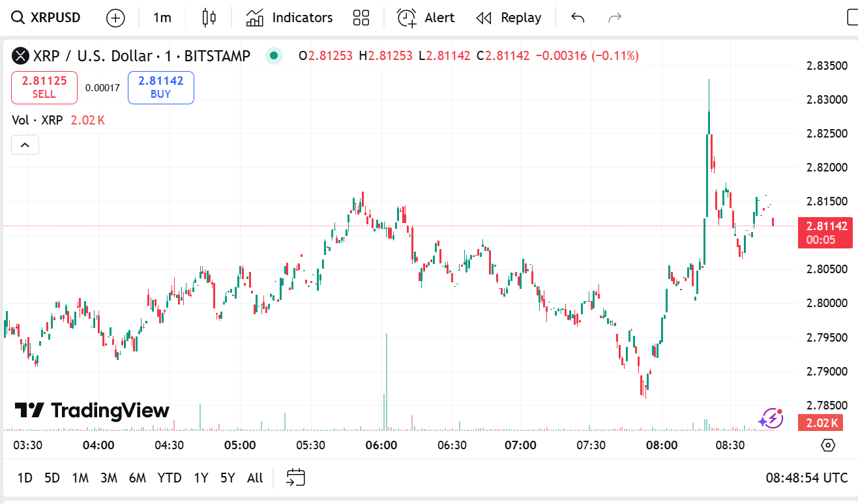Click the BUY 2.81142 button
This screenshot has width=858, height=504.
161,87
